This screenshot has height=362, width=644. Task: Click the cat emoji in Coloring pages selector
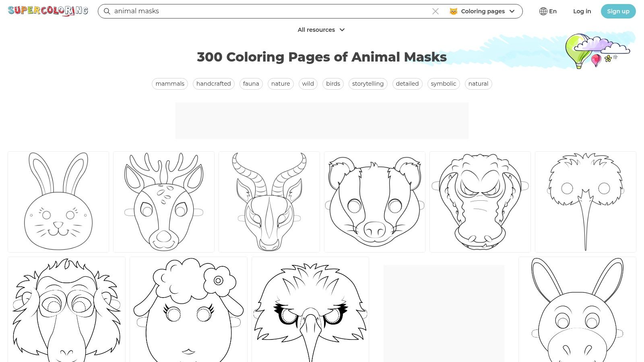coord(453,11)
